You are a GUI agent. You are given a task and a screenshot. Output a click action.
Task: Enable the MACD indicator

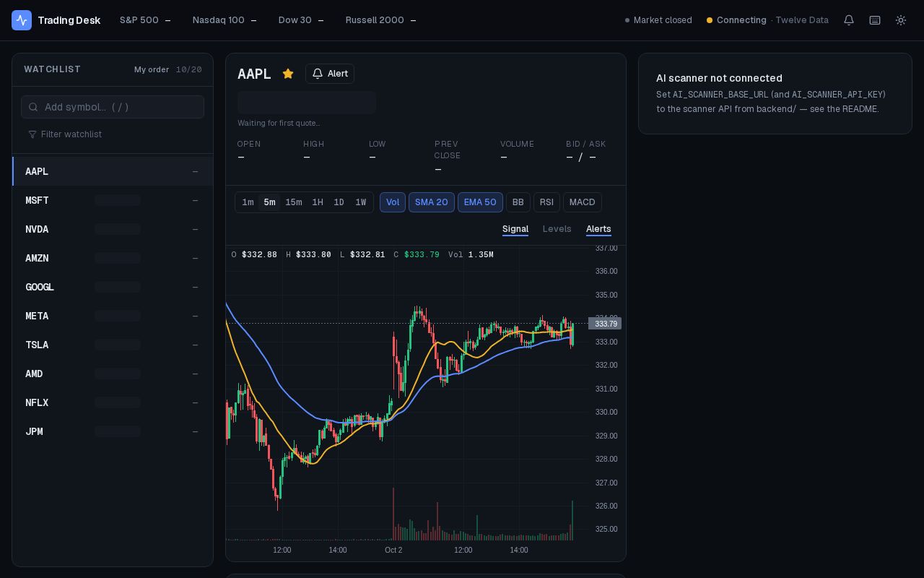(583, 202)
